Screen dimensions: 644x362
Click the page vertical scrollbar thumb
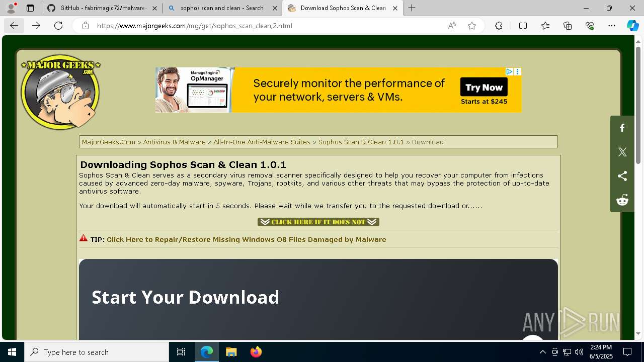(638, 106)
